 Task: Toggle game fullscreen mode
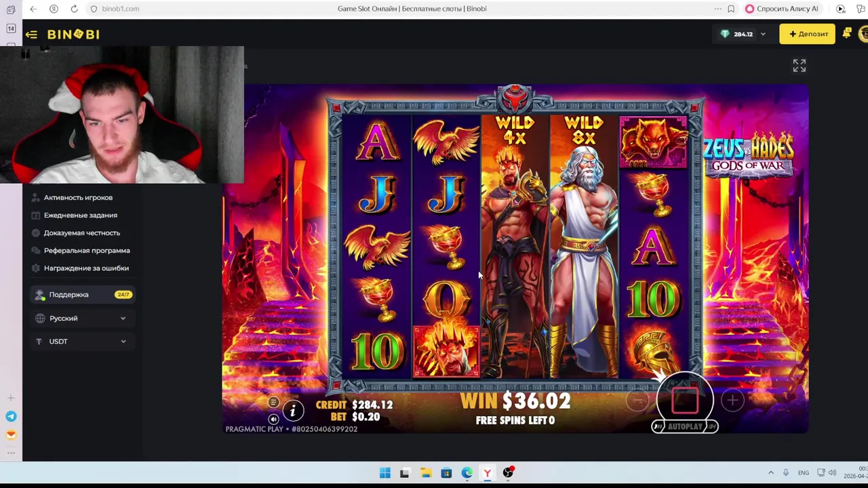pos(800,66)
